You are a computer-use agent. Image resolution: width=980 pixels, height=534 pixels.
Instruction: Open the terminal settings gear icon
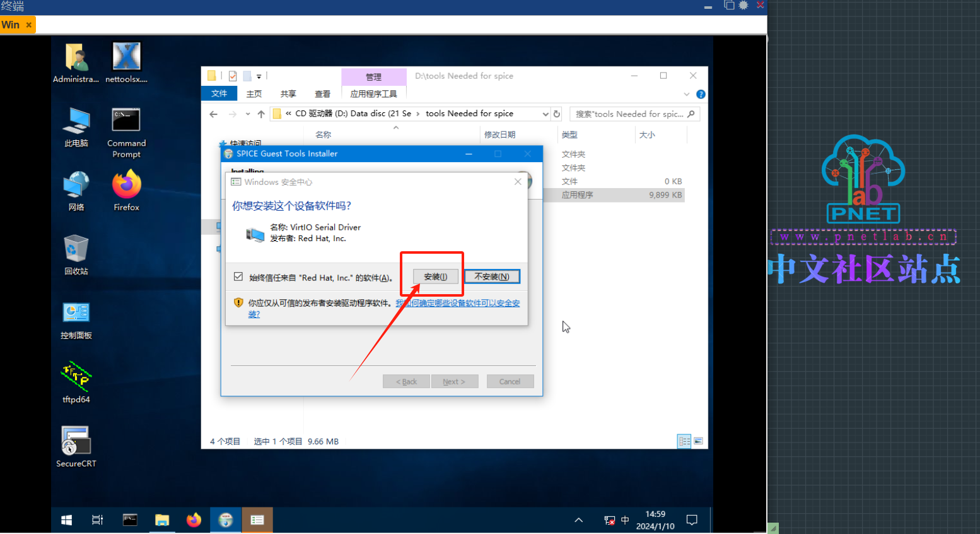tap(744, 5)
